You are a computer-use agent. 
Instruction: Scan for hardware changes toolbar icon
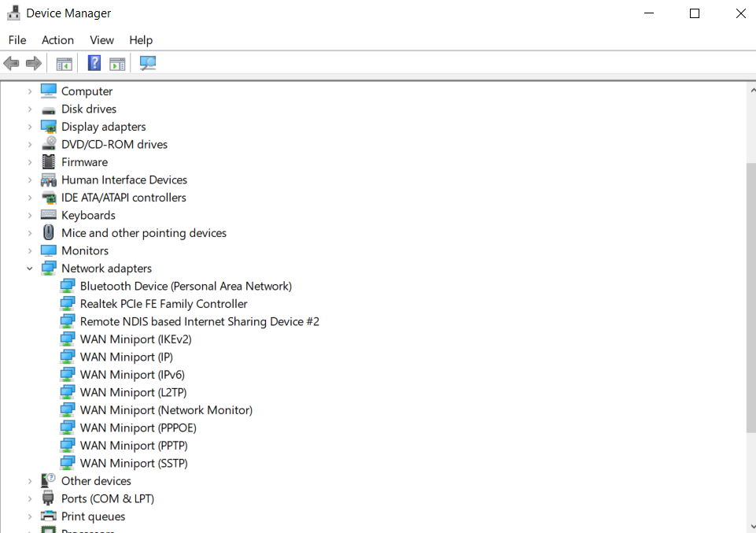click(148, 63)
